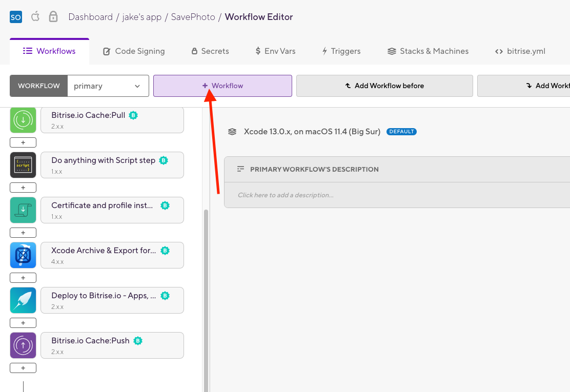Open the jake's app breadcrumb link
Screen dimensions: 570x392
coord(142,17)
